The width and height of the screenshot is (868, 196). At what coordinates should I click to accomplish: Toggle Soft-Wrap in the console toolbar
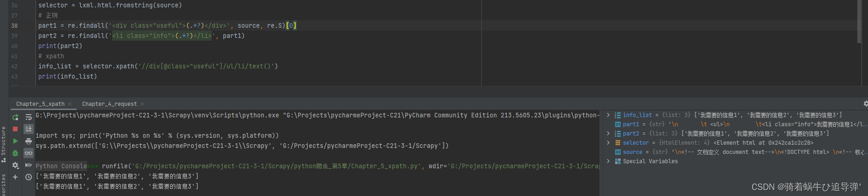pyautogui.click(x=29, y=117)
